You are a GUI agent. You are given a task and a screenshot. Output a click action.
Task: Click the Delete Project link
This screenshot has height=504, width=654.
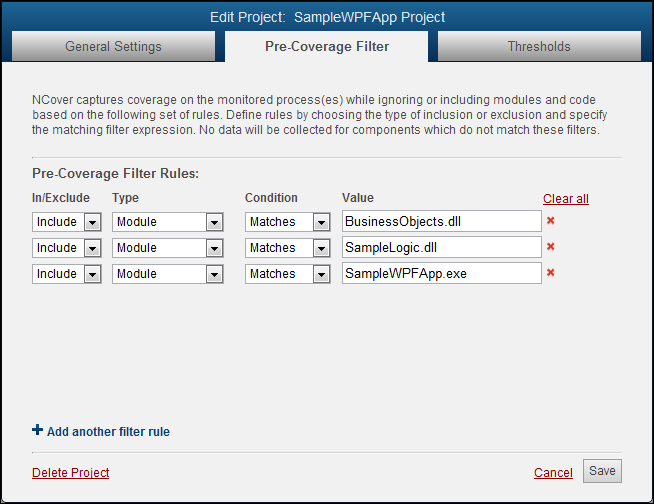(x=70, y=473)
